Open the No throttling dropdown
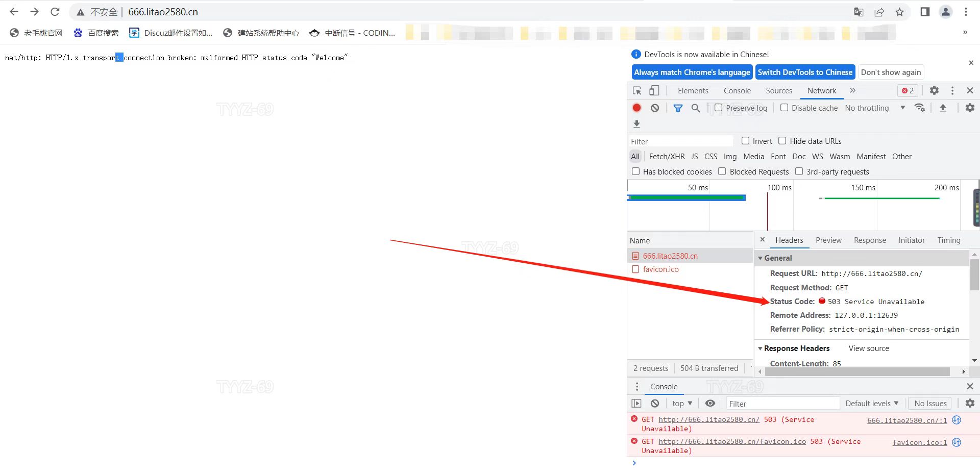980x475 pixels. [x=875, y=108]
